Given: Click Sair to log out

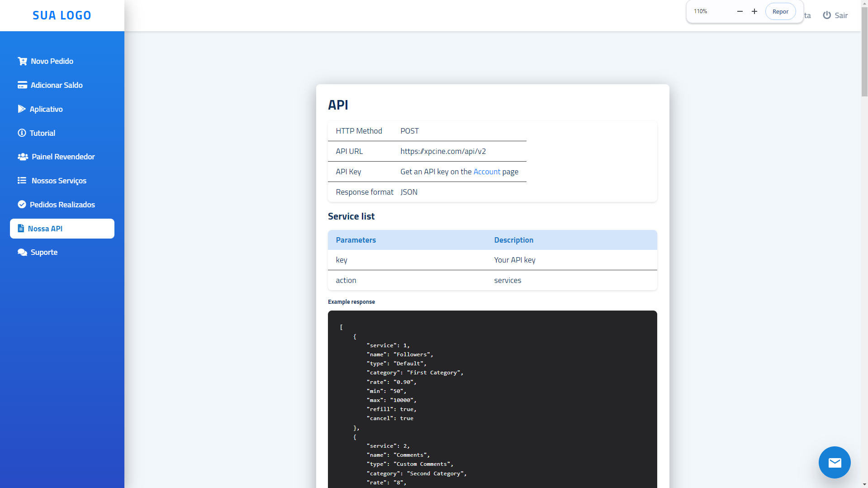Looking at the screenshot, I should pyautogui.click(x=840, y=15).
